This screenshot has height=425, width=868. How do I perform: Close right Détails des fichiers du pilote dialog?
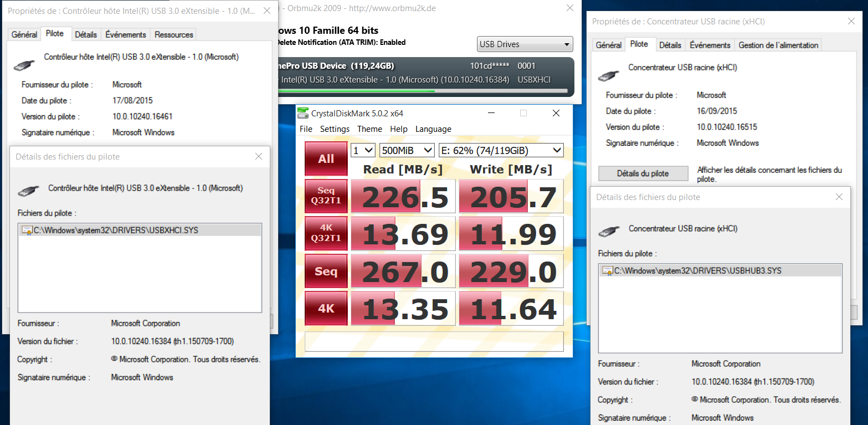839,197
